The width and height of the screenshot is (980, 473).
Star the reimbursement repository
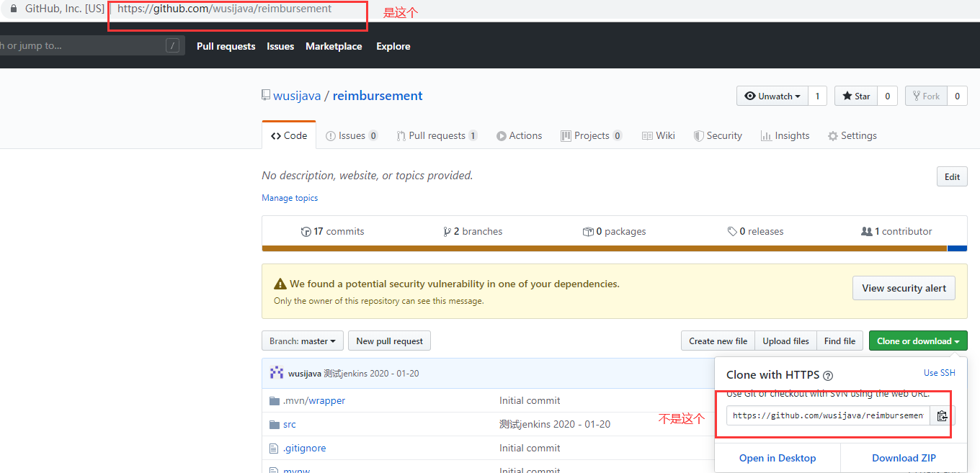(x=856, y=96)
